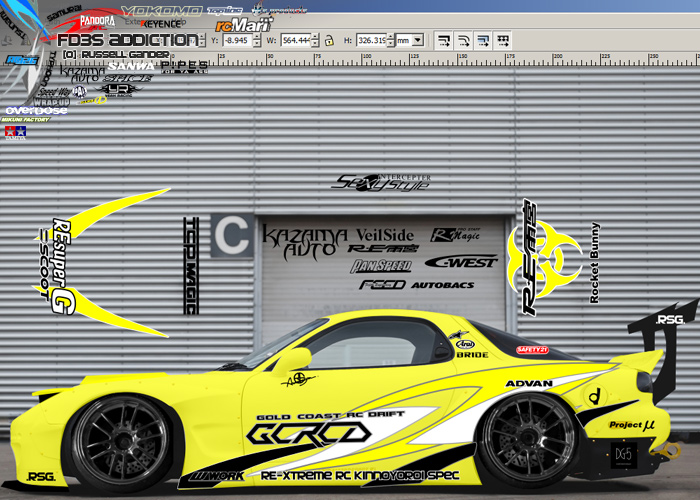Select the Tamiya twin-star logo
700x500 pixels.
(x=16, y=133)
